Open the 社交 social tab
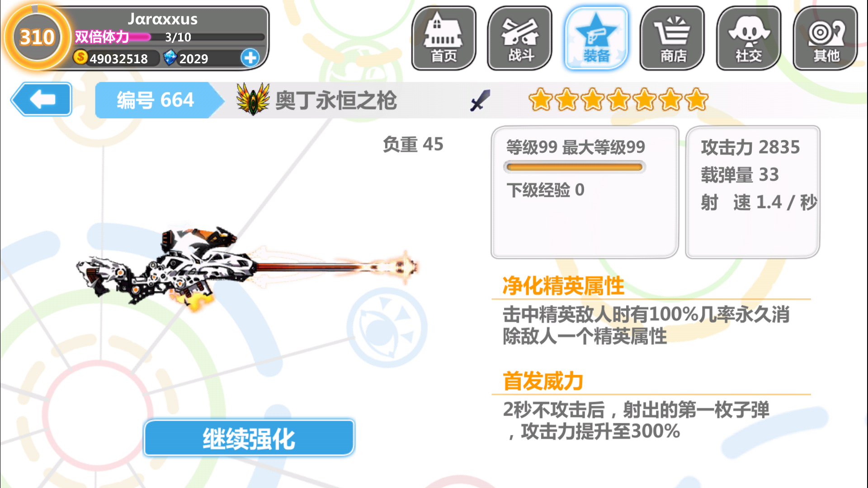The width and height of the screenshot is (868, 488). [x=749, y=38]
